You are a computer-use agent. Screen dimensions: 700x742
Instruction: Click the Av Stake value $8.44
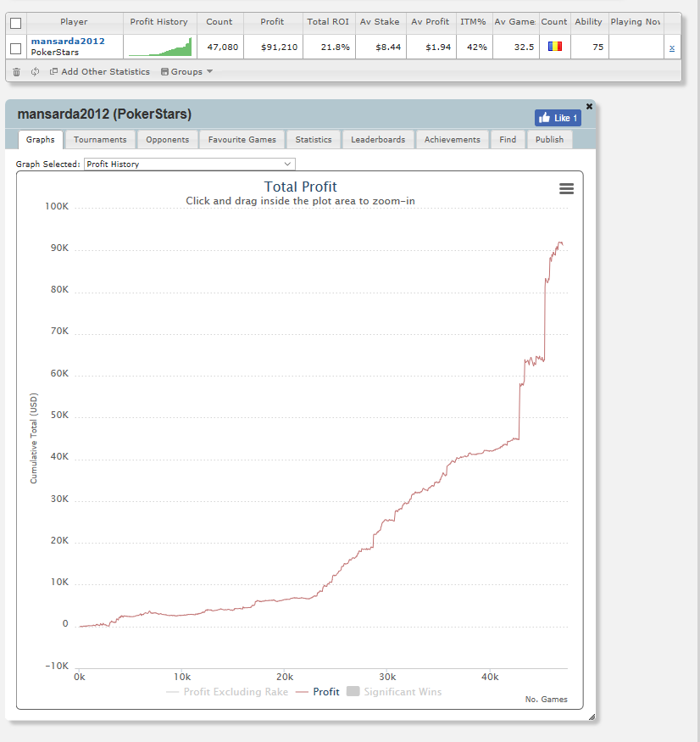(x=388, y=47)
